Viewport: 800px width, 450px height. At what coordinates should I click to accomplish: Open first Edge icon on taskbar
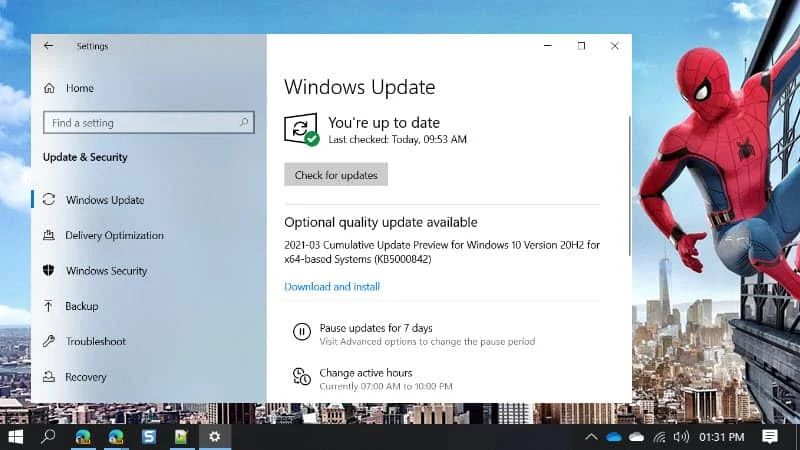click(83, 437)
